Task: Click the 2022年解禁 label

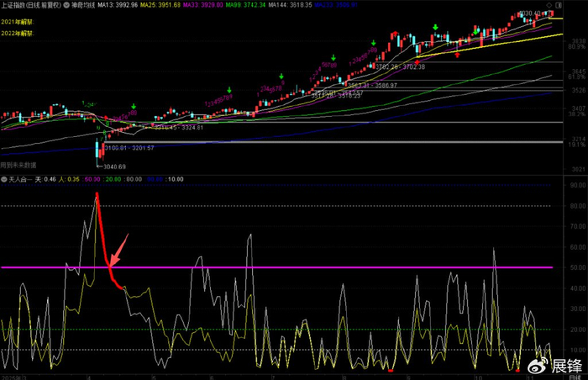Action: tap(18, 34)
